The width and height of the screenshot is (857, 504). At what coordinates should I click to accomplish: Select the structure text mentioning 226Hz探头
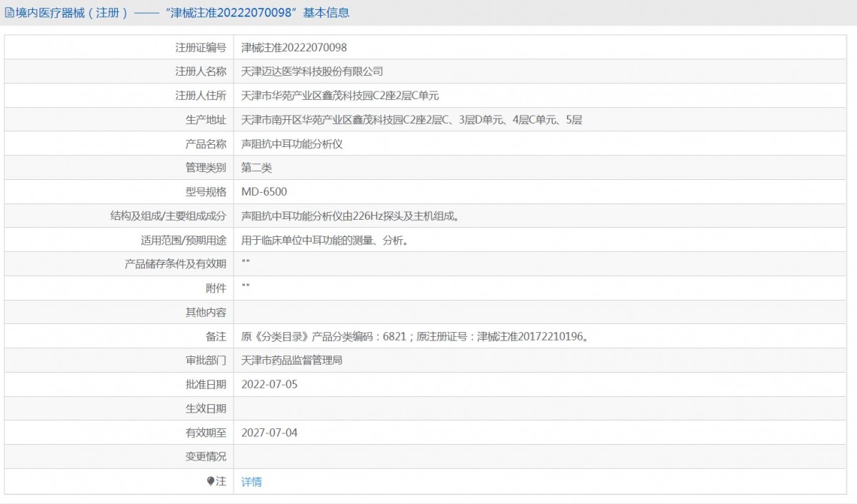[350, 216]
